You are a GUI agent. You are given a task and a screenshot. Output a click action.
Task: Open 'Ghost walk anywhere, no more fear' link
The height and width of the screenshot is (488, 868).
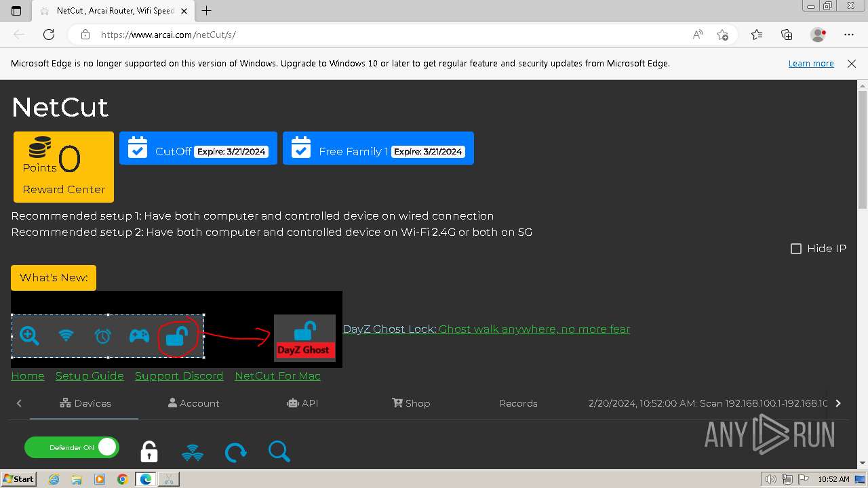[534, 329]
